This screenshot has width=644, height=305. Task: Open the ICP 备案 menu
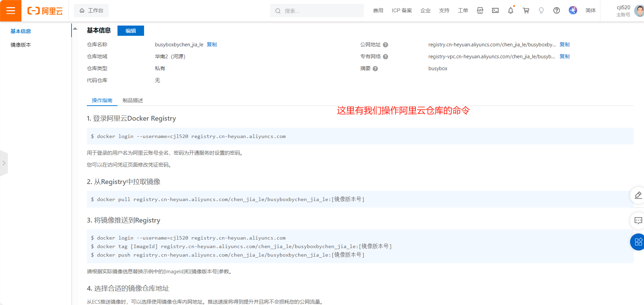coord(402,11)
